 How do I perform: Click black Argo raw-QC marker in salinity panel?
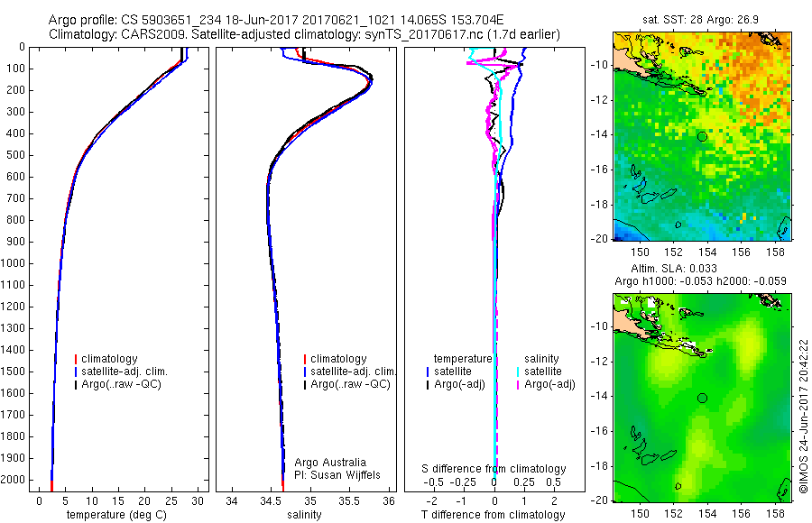pyautogui.click(x=305, y=385)
